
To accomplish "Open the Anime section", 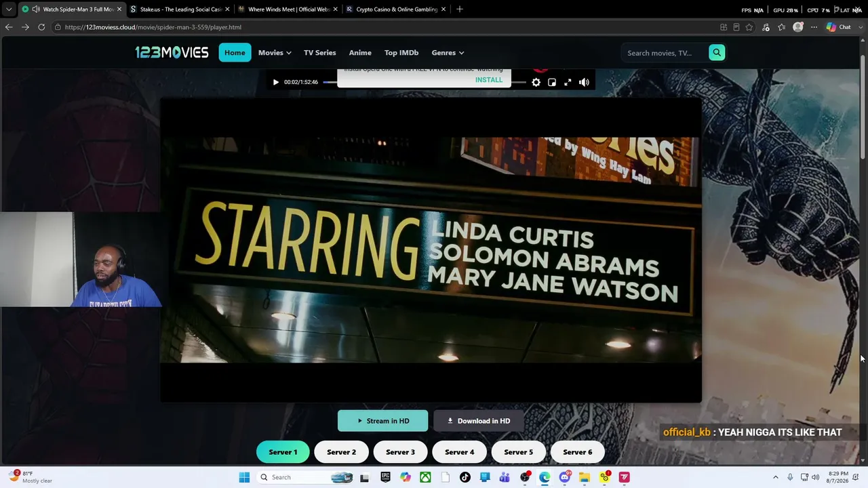I will tap(360, 52).
